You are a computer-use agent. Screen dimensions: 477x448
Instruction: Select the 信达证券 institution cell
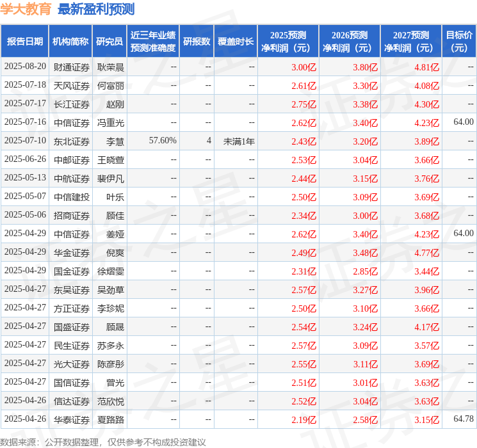[72, 401]
